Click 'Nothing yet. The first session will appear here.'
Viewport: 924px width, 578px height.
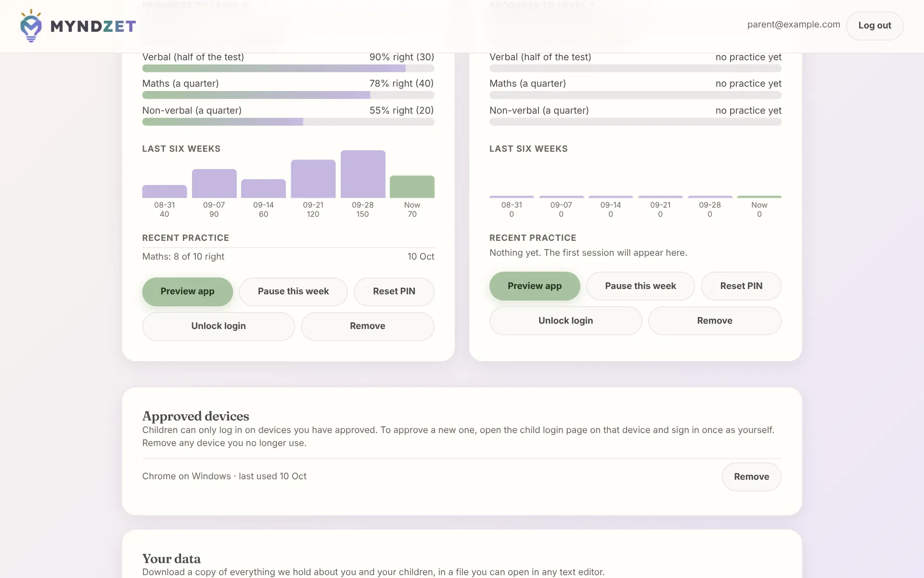point(588,253)
